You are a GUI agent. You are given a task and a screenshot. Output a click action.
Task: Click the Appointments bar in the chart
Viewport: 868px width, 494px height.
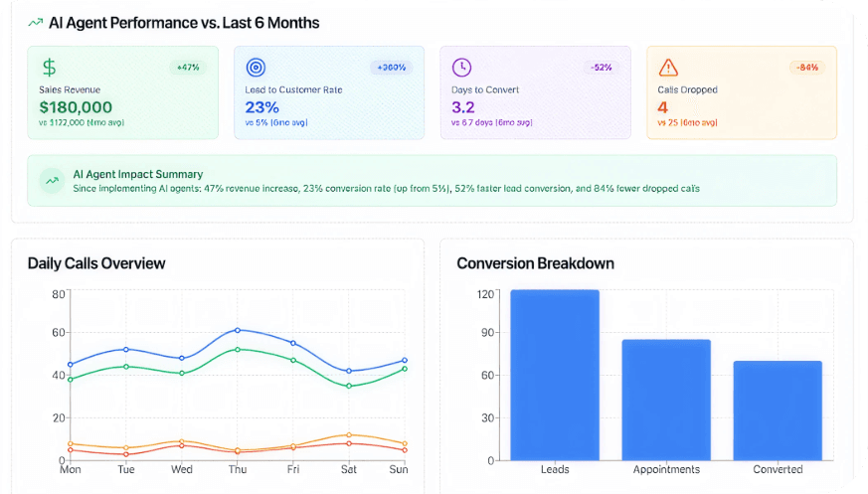(x=666, y=400)
